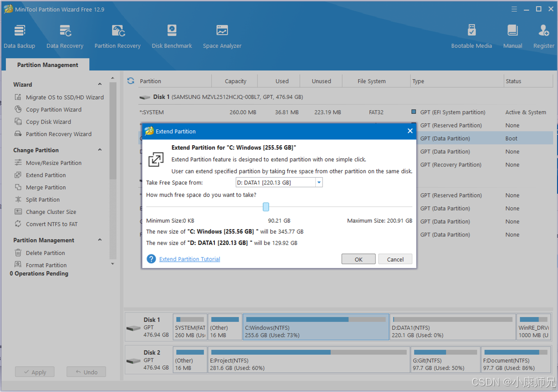The width and height of the screenshot is (558, 392).
Task: Sort by the Unused column header
Action: 321,81
